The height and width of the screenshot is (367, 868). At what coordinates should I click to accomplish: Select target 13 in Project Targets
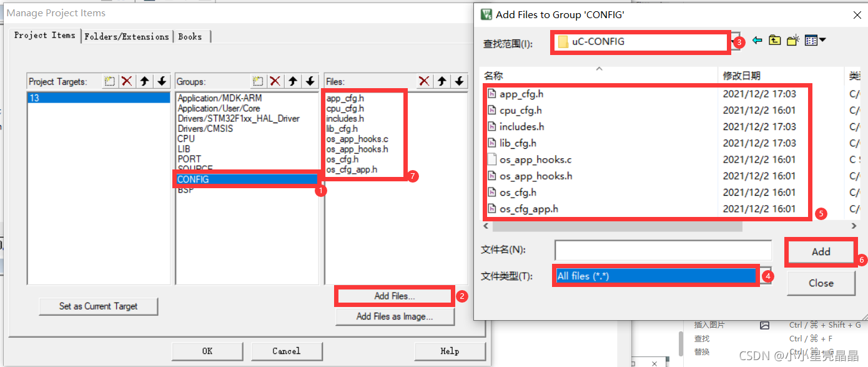(x=99, y=98)
